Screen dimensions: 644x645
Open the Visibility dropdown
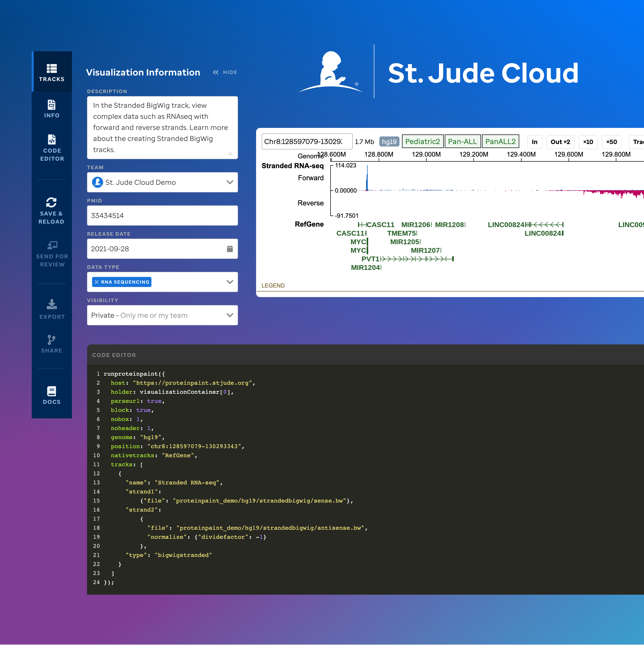pyautogui.click(x=163, y=315)
